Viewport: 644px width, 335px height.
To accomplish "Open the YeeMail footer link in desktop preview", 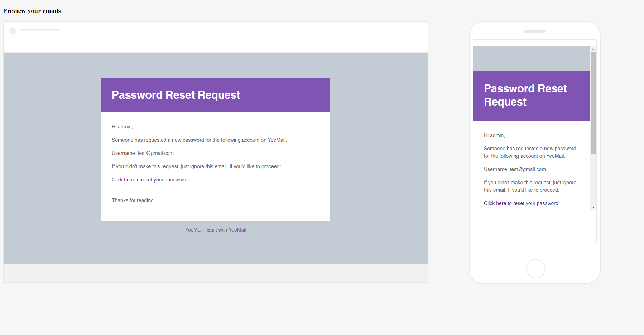I will point(237,230).
